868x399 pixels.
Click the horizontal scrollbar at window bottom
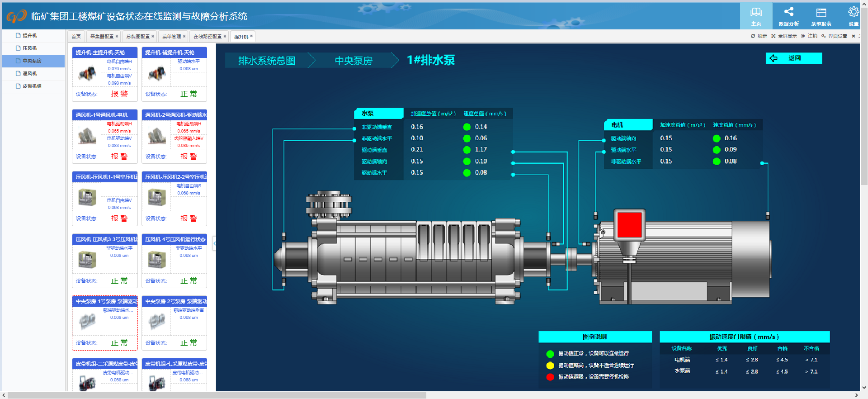coord(217,395)
